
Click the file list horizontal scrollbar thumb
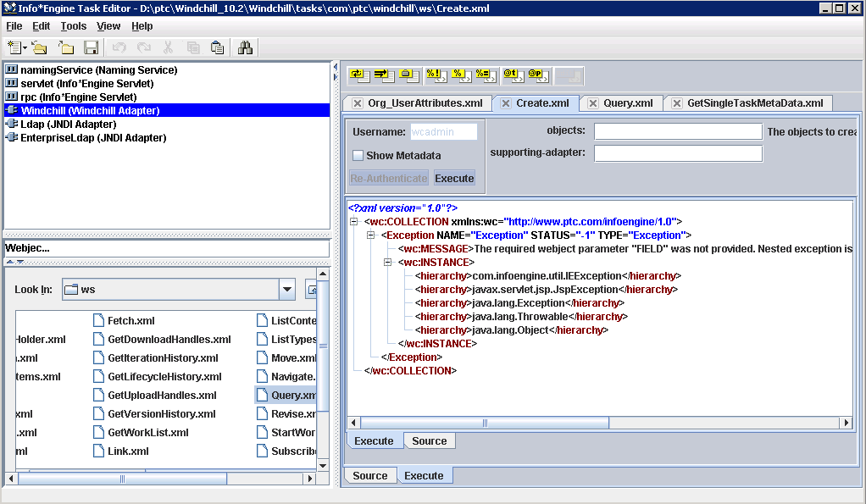click(122, 479)
